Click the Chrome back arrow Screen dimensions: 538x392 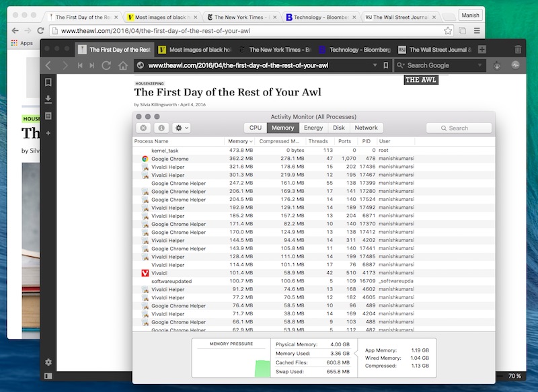[x=15, y=30]
